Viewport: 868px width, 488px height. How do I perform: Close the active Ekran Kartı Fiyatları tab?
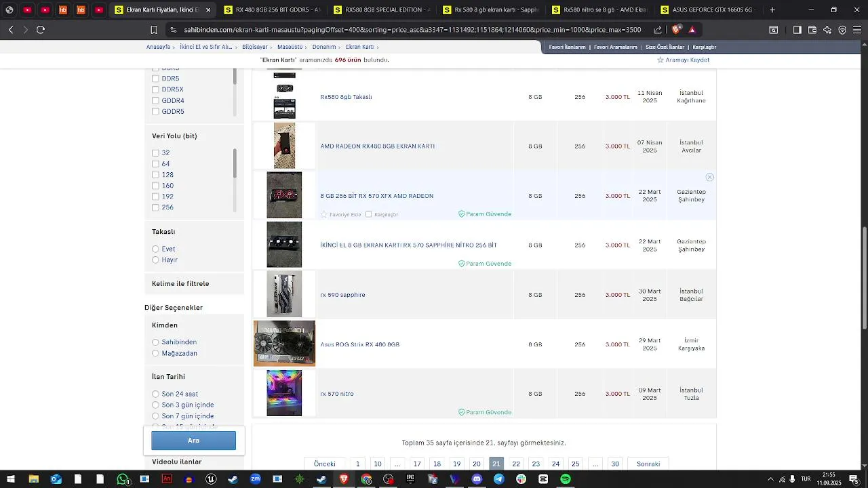208,10
